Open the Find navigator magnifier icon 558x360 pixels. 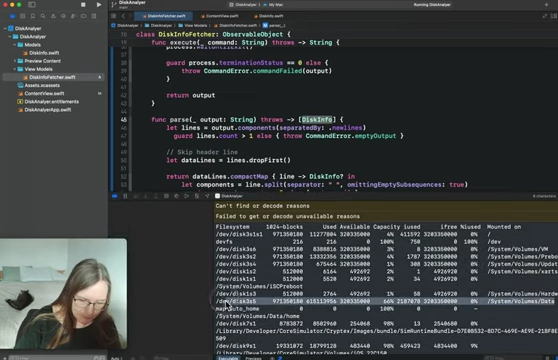coord(43,16)
